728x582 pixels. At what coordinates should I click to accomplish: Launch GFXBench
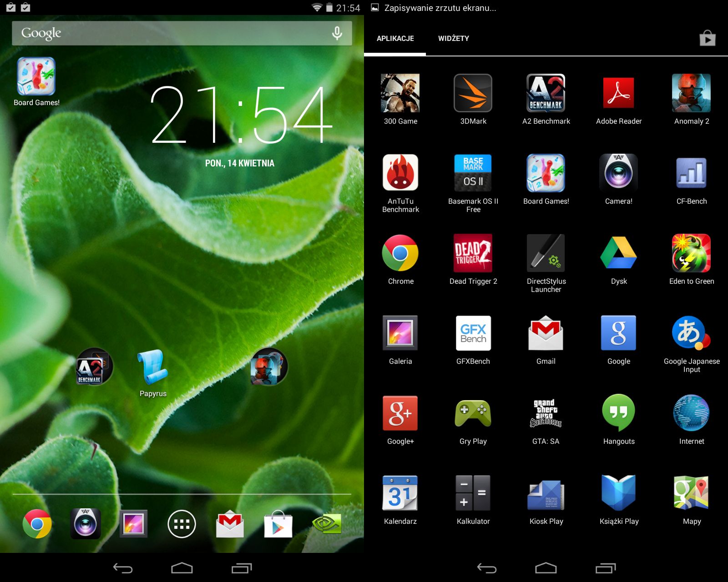click(473, 333)
